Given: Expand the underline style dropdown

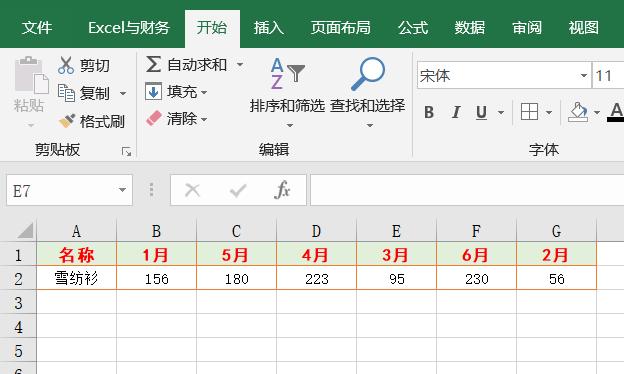Looking at the screenshot, I should point(501,113).
